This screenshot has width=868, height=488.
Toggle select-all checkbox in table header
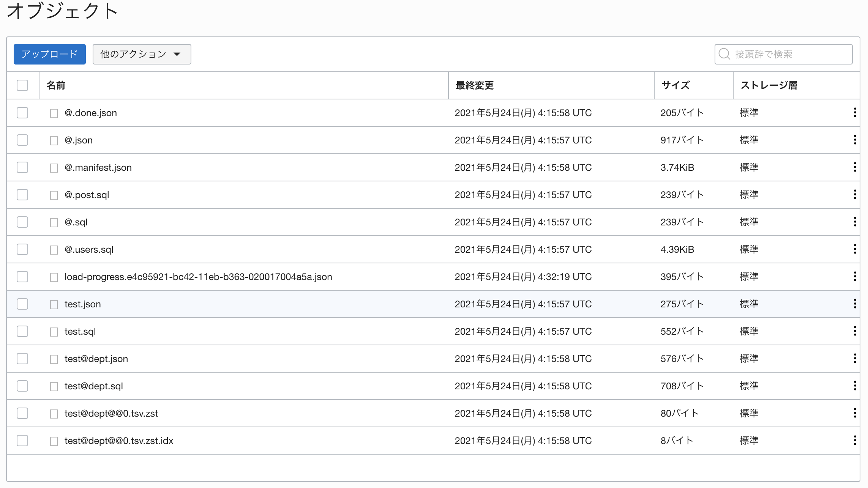pos(22,85)
